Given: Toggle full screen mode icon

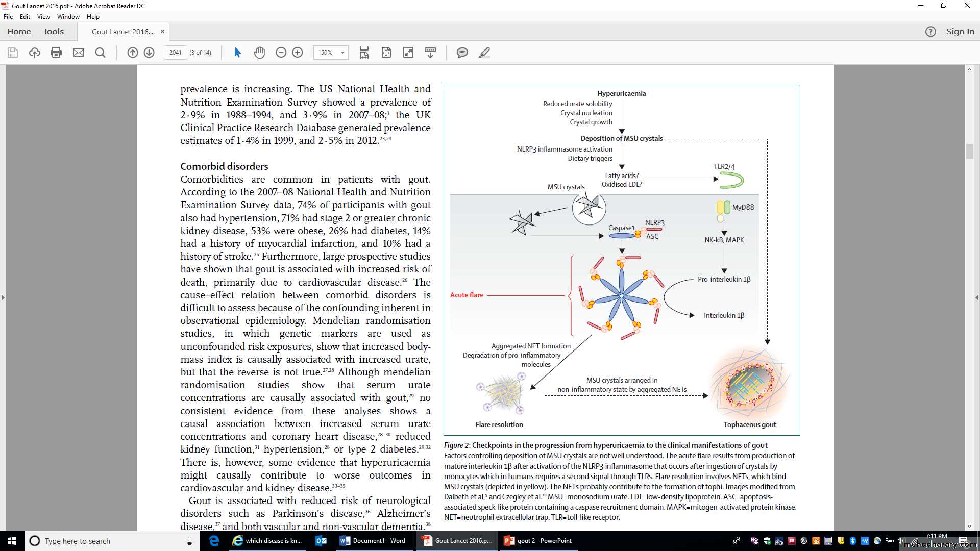Looking at the screenshot, I should coord(408,53).
